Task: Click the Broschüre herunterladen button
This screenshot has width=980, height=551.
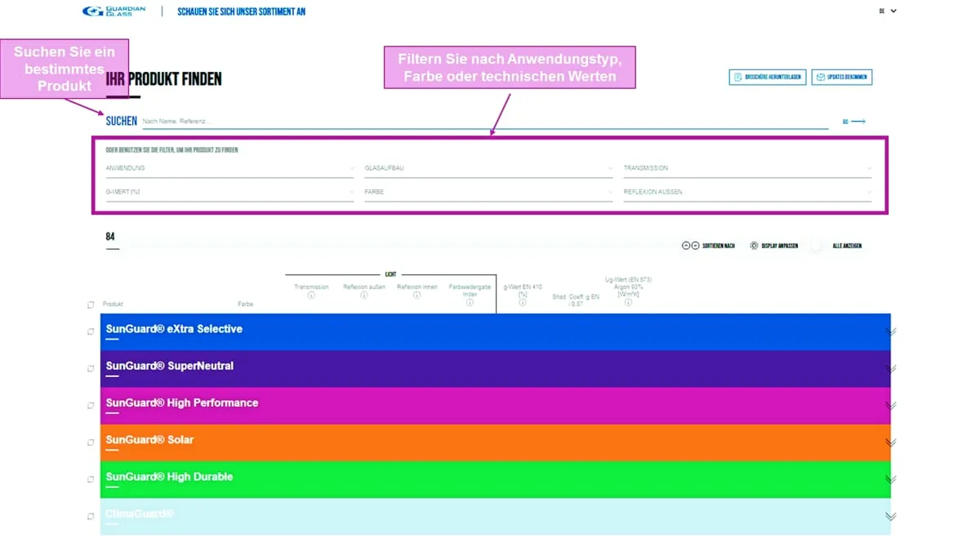Action: (768, 78)
